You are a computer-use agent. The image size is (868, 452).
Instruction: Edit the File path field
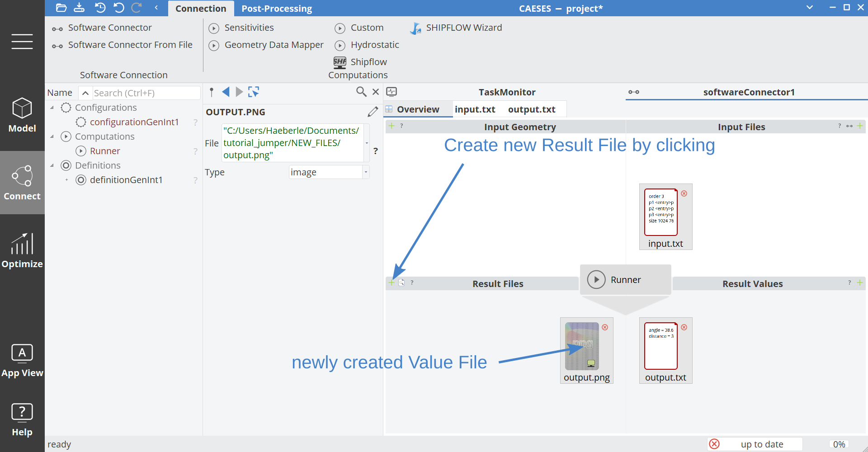(292, 143)
